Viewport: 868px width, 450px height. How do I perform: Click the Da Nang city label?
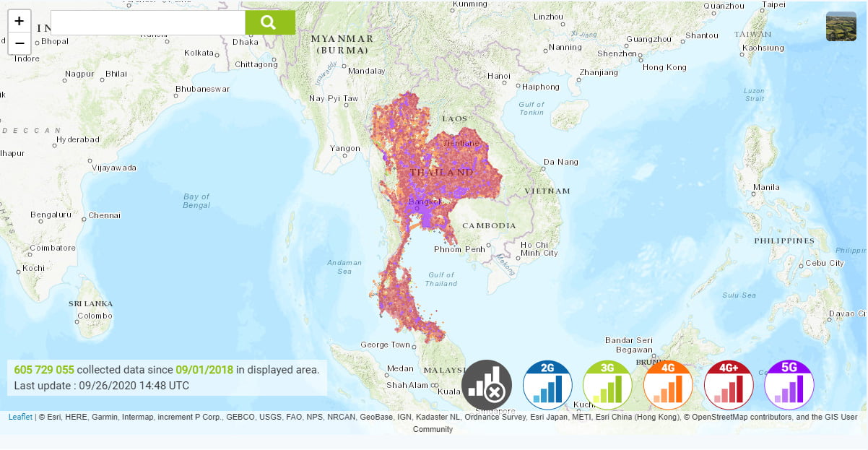click(x=561, y=162)
